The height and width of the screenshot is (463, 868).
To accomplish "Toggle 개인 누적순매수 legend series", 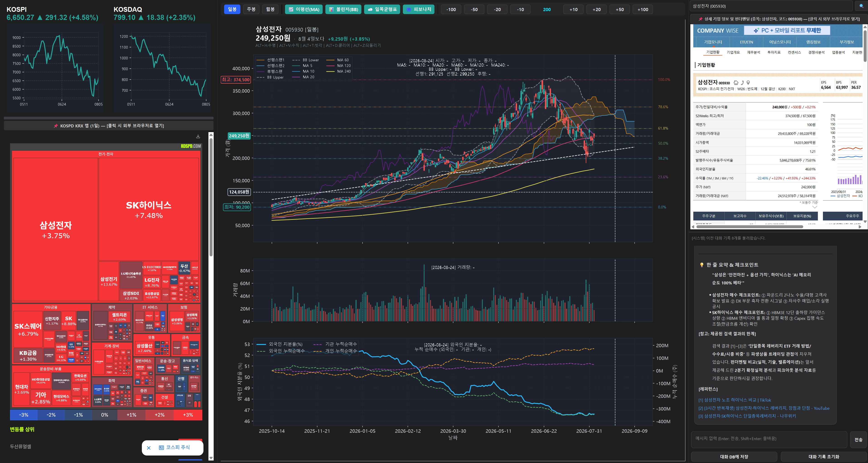I will point(335,351).
